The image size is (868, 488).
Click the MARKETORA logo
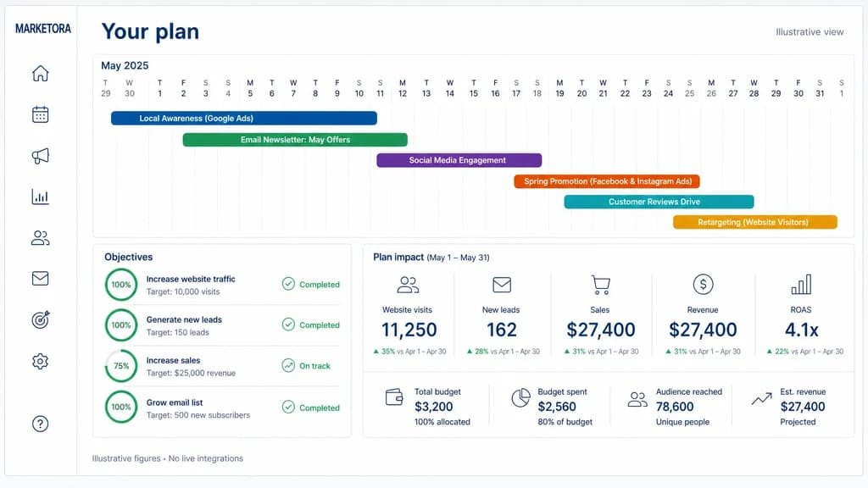(x=43, y=29)
